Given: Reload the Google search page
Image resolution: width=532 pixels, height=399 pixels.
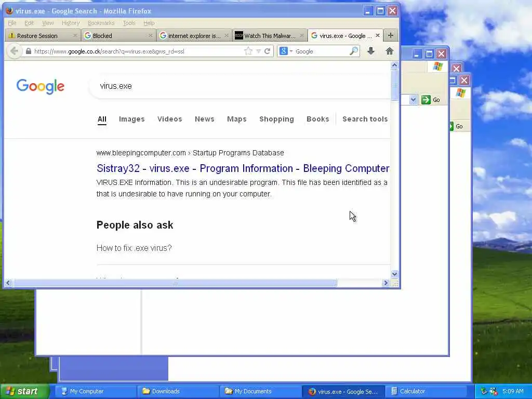Looking at the screenshot, I should pyautogui.click(x=268, y=51).
